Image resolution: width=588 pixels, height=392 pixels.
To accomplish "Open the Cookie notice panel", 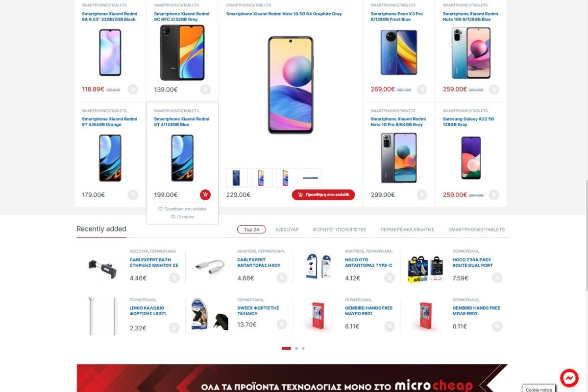I will tap(539, 389).
